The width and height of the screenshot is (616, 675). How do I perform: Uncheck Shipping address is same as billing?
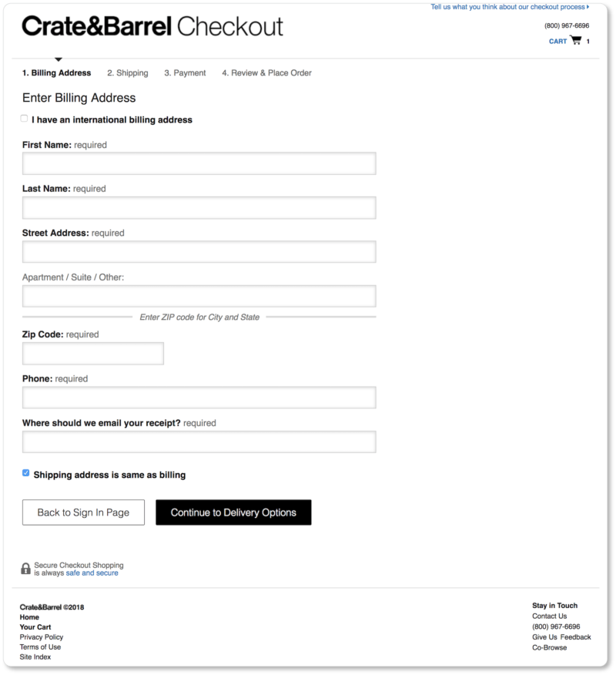(x=26, y=473)
